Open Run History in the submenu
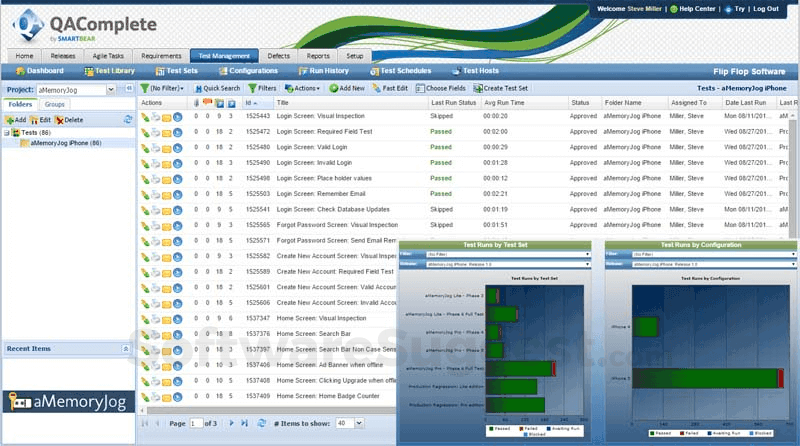The width and height of the screenshot is (800, 446). click(x=324, y=71)
